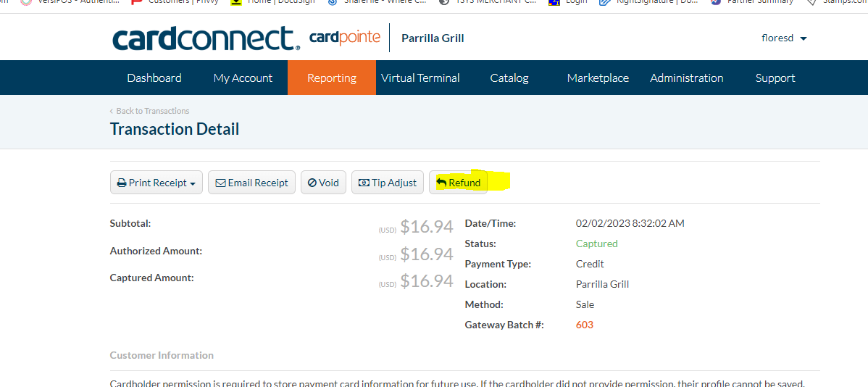Click the CardConnect logo
868x387 pixels.
(x=206, y=38)
